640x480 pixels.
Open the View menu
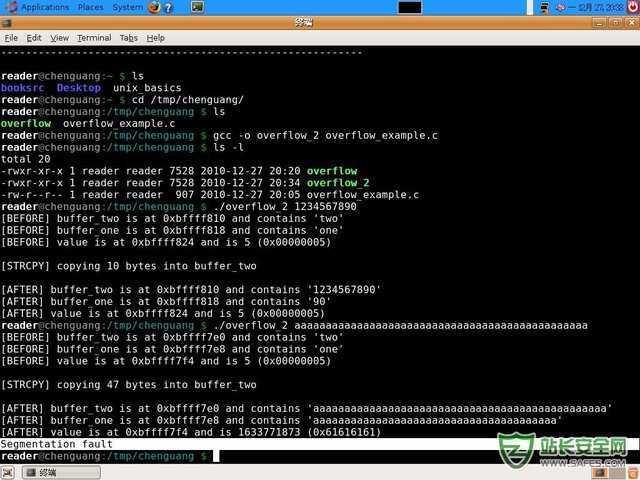coord(60,38)
